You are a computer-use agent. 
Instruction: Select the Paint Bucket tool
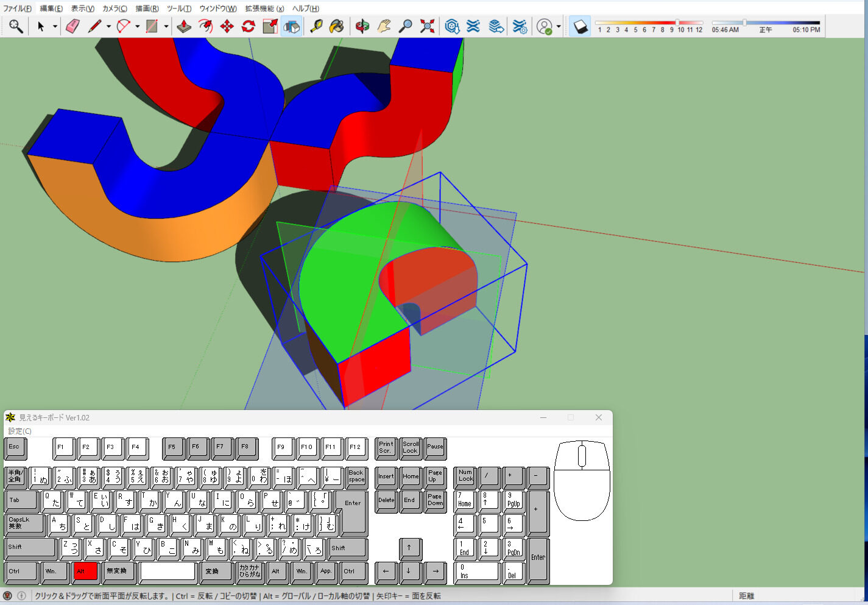pos(336,26)
